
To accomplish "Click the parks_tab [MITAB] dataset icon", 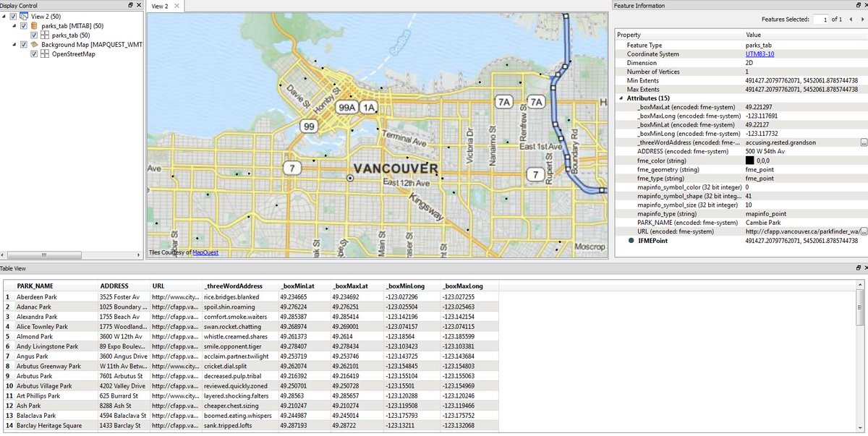I will [x=34, y=25].
